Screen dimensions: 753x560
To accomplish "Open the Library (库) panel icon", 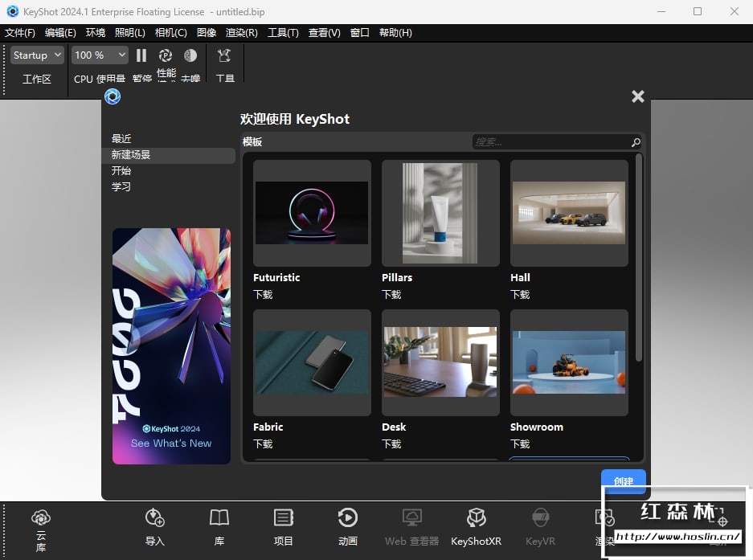I will coord(219,517).
